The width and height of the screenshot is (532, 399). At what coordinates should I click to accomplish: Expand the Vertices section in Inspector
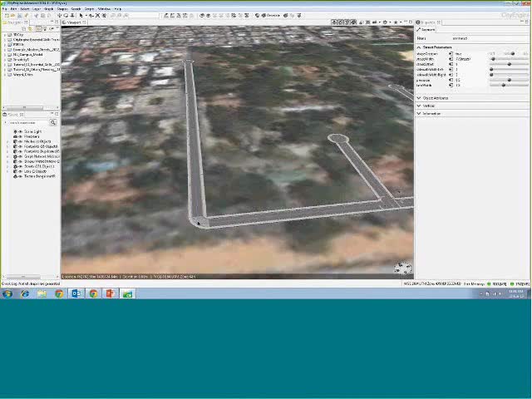point(419,106)
